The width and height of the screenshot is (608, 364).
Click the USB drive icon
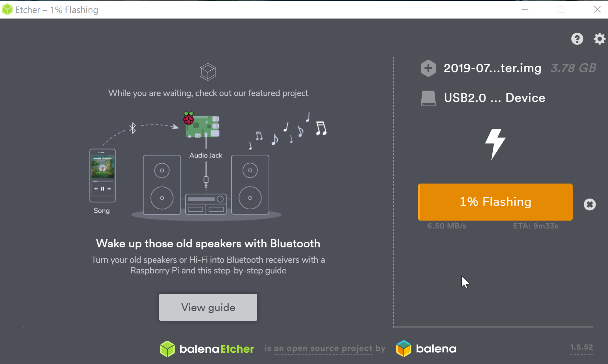pyautogui.click(x=428, y=98)
